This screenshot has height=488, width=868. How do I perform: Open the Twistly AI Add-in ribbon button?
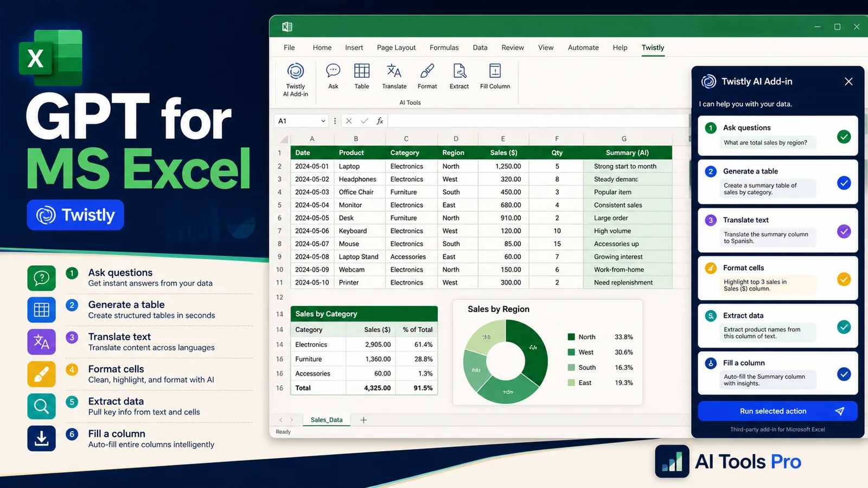point(295,80)
